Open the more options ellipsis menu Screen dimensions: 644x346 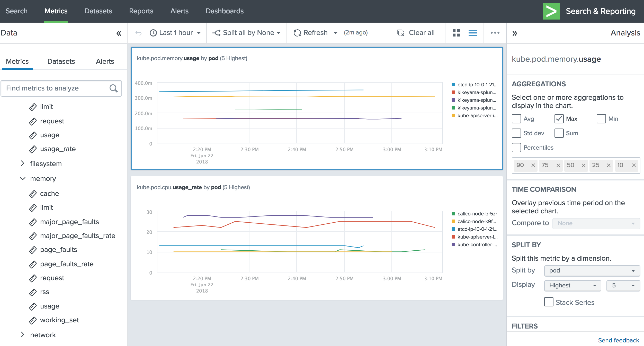[x=495, y=33]
